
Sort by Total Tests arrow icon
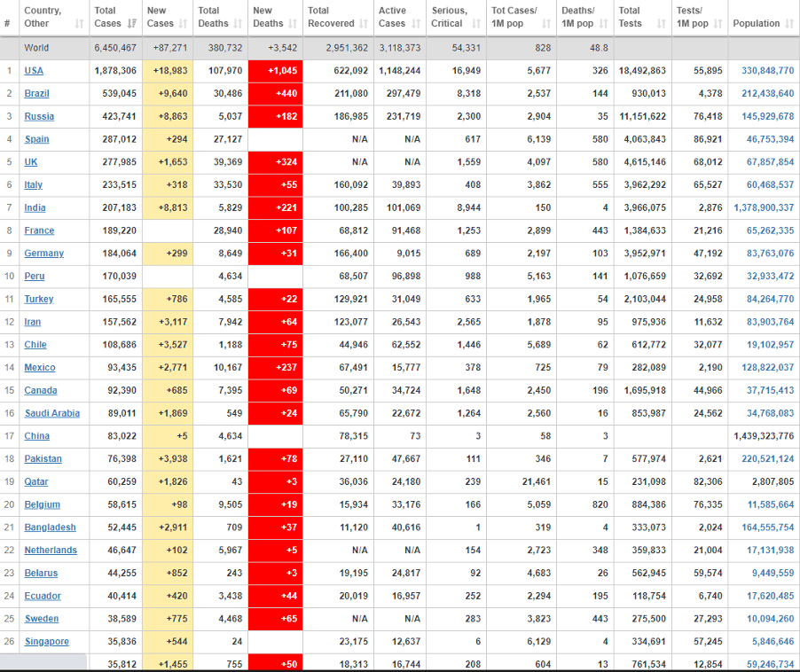pos(662,23)
